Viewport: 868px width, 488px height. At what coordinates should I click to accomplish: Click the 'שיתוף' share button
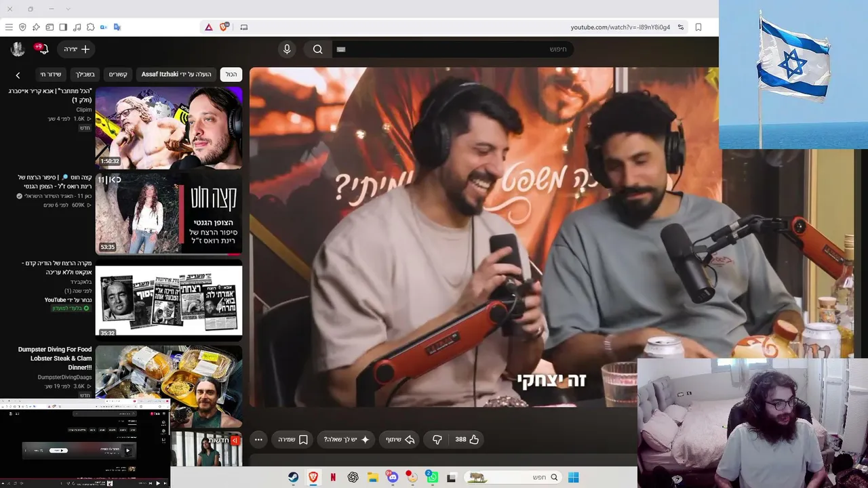point(400,439)
